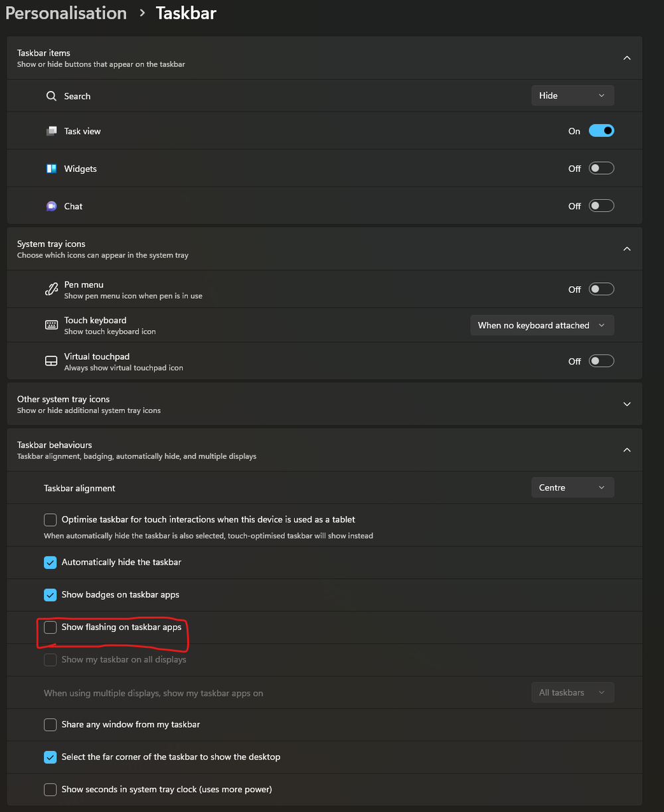Expand the Other system tray icons section

pyautogui.click(x=626, y=403)
